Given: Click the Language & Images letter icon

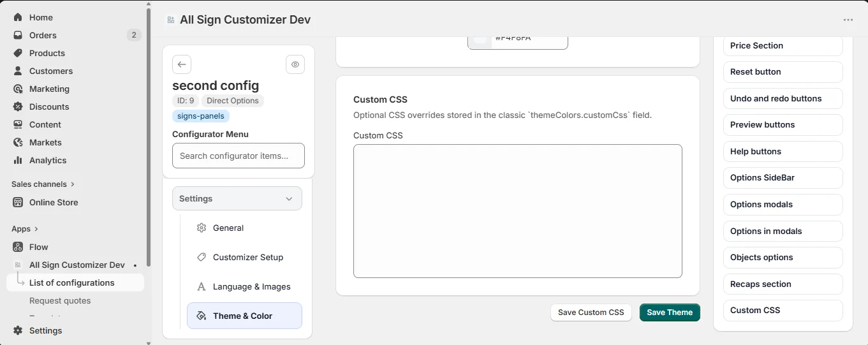Looking at the screenshot, I should click(x=202, y=286).
